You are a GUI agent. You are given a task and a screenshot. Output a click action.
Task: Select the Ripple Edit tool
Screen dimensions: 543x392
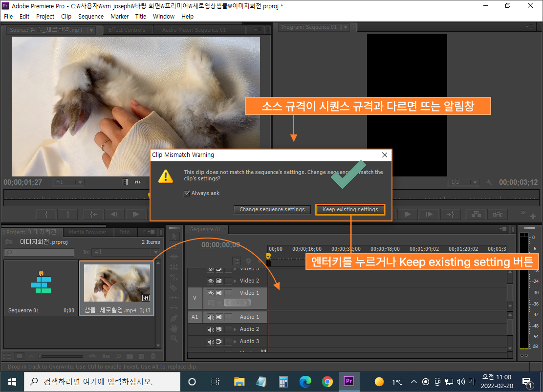coord(174,257)
